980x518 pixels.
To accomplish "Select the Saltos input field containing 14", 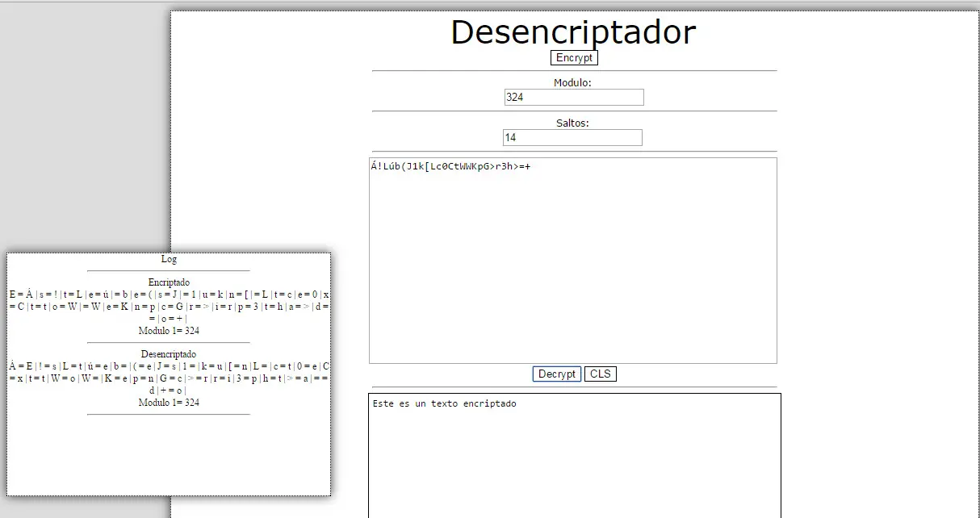I will (x=572, y=137).
